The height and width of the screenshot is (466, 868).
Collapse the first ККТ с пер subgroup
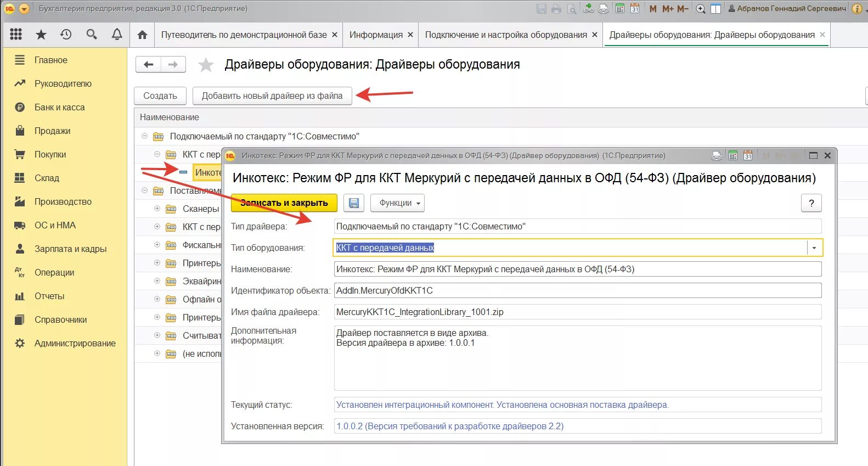[157, 154]
